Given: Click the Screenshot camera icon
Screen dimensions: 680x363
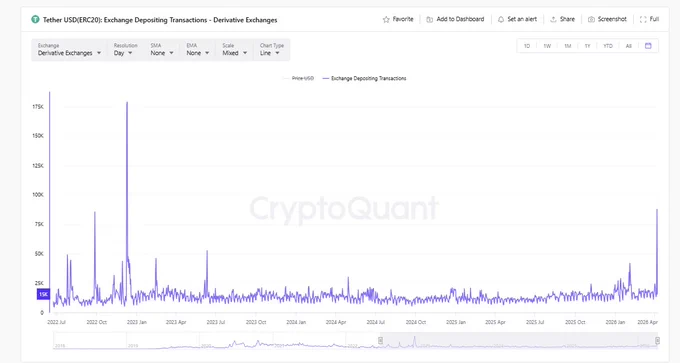Looking at the screenshot, I should pos(591,20).
